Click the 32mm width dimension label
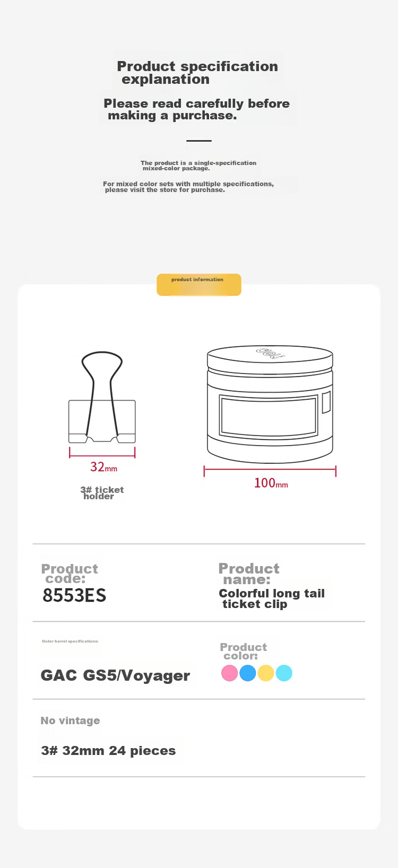 pos(103,467)
